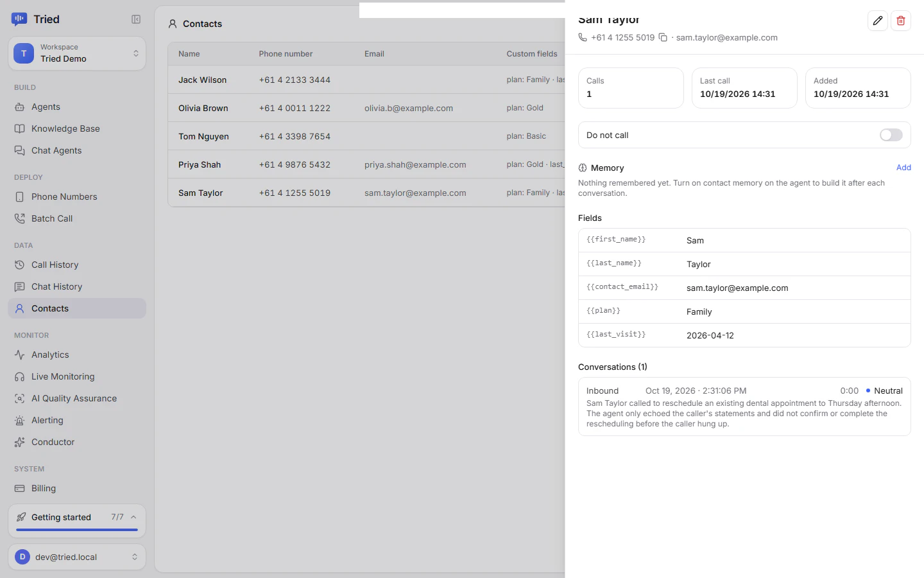924x578 pixels.
Task: Click the Alerting siren icon
Action: (20, 420)
